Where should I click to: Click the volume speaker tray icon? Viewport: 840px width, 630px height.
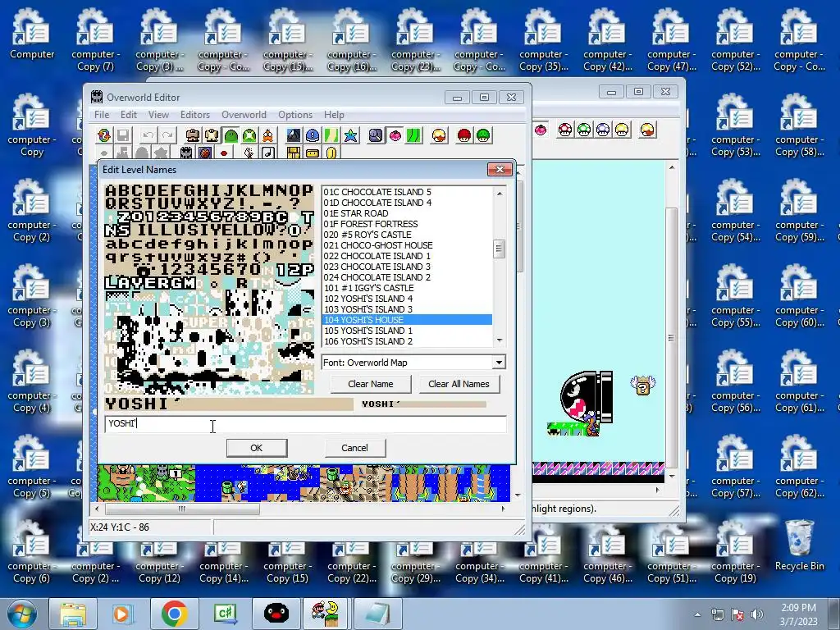point(756,614)
